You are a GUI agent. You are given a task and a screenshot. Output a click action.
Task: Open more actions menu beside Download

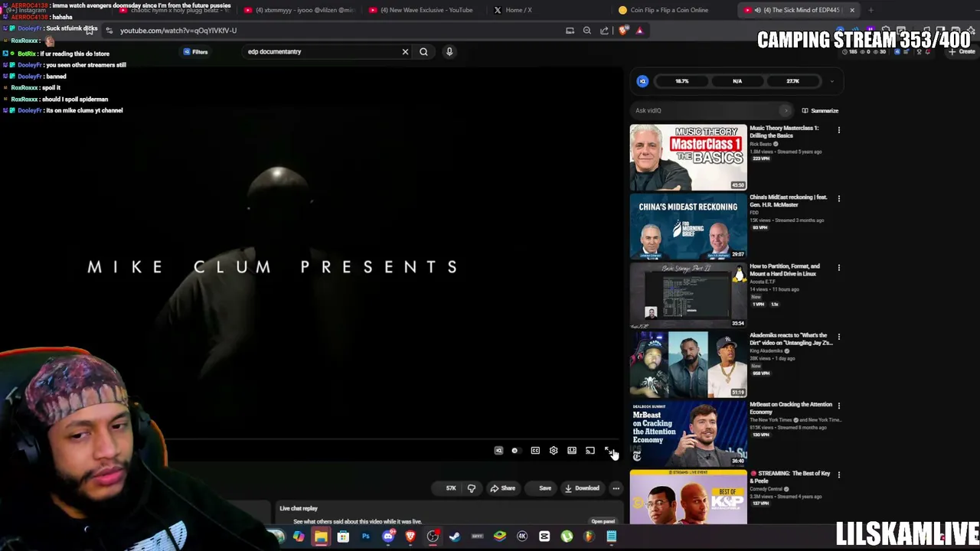click(x=616, y=488)
